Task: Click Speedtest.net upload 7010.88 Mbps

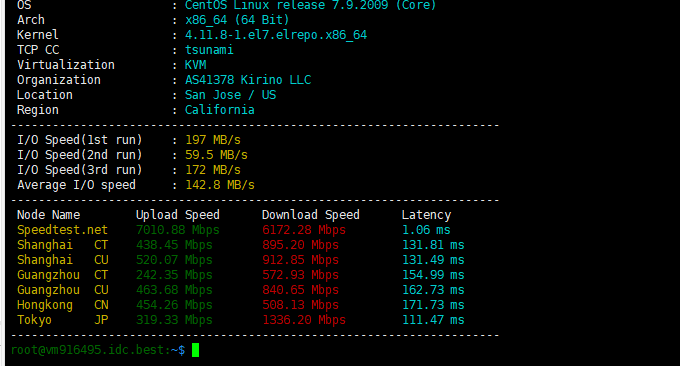Action: 178,230
